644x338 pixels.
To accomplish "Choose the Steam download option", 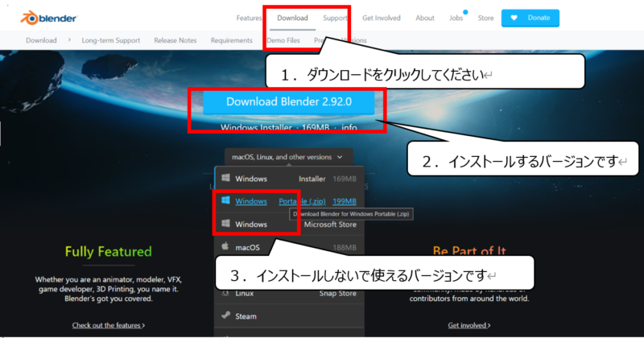I will [289, 316].
